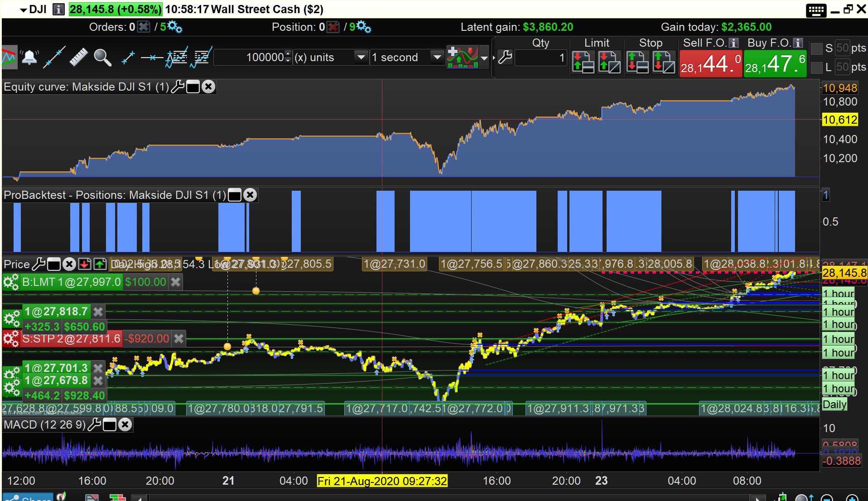Click the chart style icon in toolbar
This screenshot has width=868, height=501.
tap(10, 58)
